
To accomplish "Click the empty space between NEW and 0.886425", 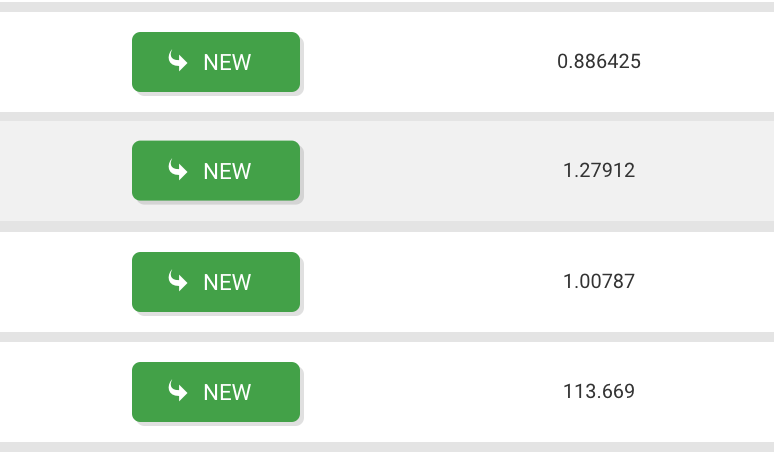I will click(x=428, y=62).
